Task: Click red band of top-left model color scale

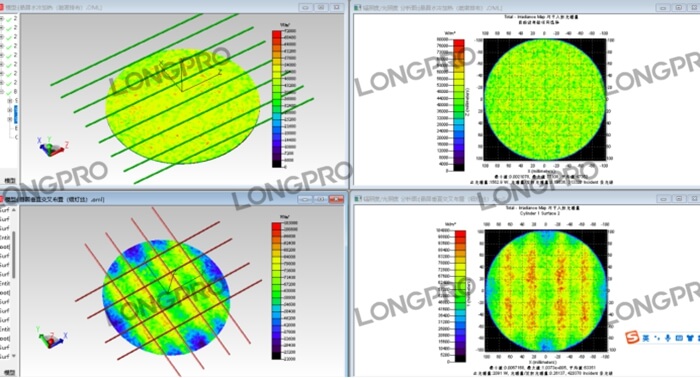Action: coord(277,35)
